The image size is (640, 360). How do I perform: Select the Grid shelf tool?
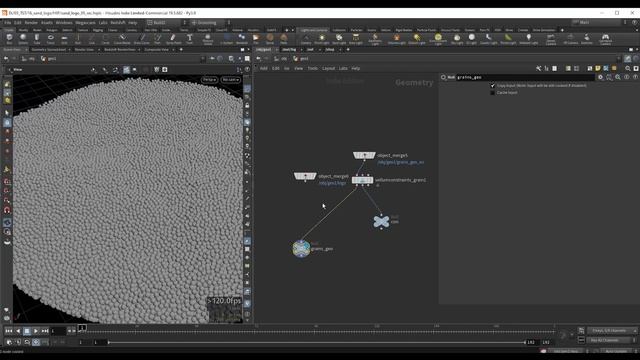(64, 39)
